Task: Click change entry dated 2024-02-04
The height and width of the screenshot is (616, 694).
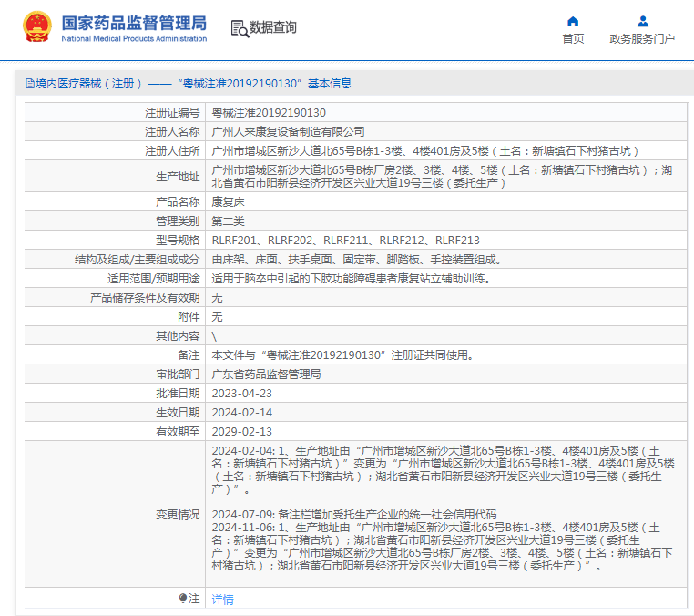Action: [x=443, y=470]
